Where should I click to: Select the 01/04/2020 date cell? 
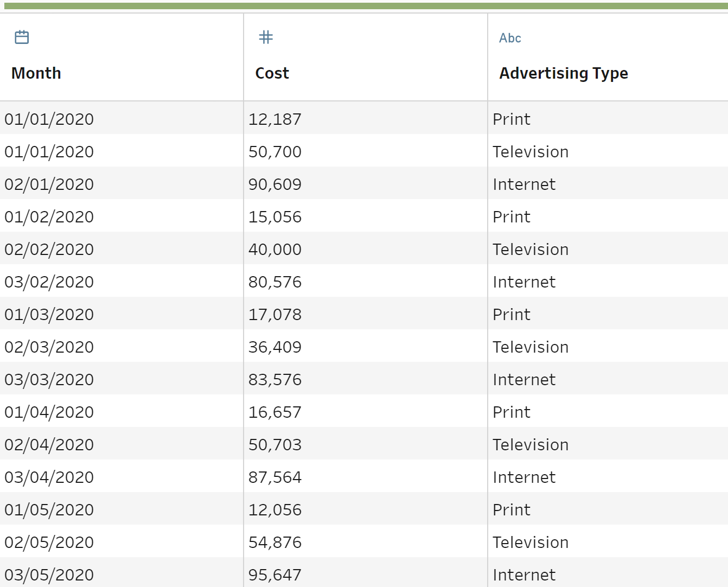49,412
